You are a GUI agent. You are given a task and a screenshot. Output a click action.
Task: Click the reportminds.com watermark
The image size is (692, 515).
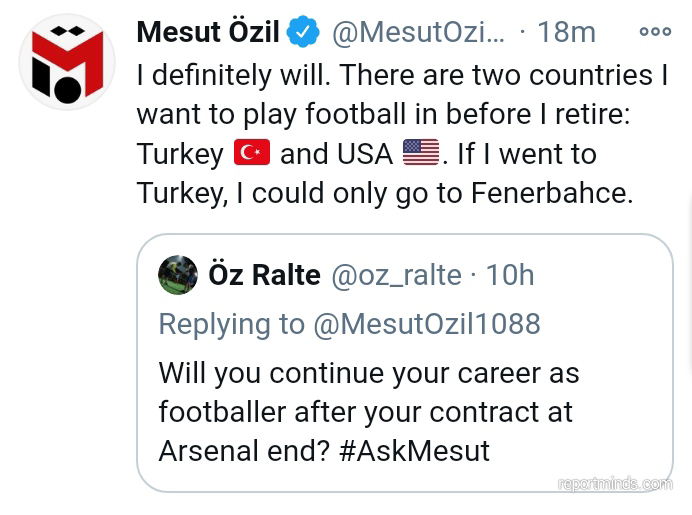click(614, 484)
